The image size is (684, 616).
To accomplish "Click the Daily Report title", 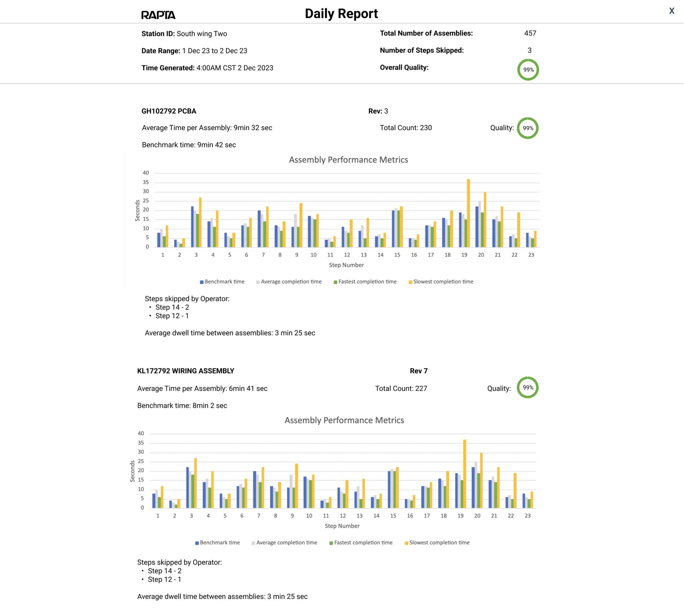I will tap(342, 14).
